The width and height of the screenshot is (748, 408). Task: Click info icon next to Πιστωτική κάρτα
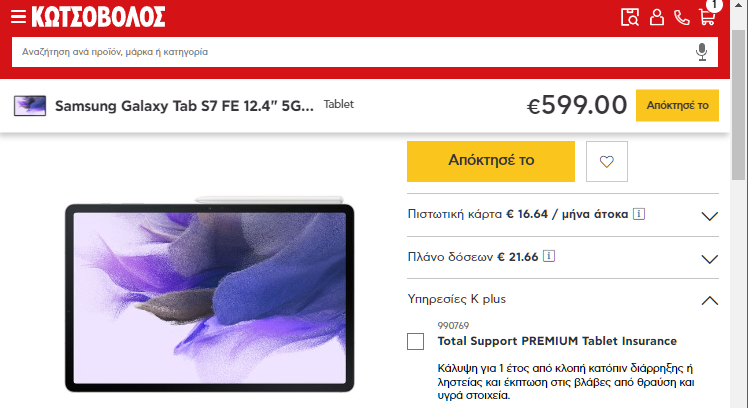tap(639, 214)
